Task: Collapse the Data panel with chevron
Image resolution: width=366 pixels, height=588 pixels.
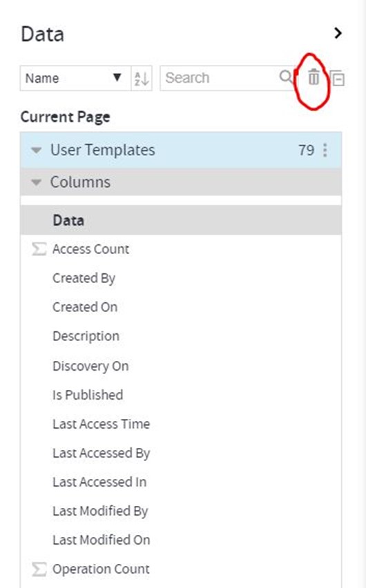Action: pos(338,33)
